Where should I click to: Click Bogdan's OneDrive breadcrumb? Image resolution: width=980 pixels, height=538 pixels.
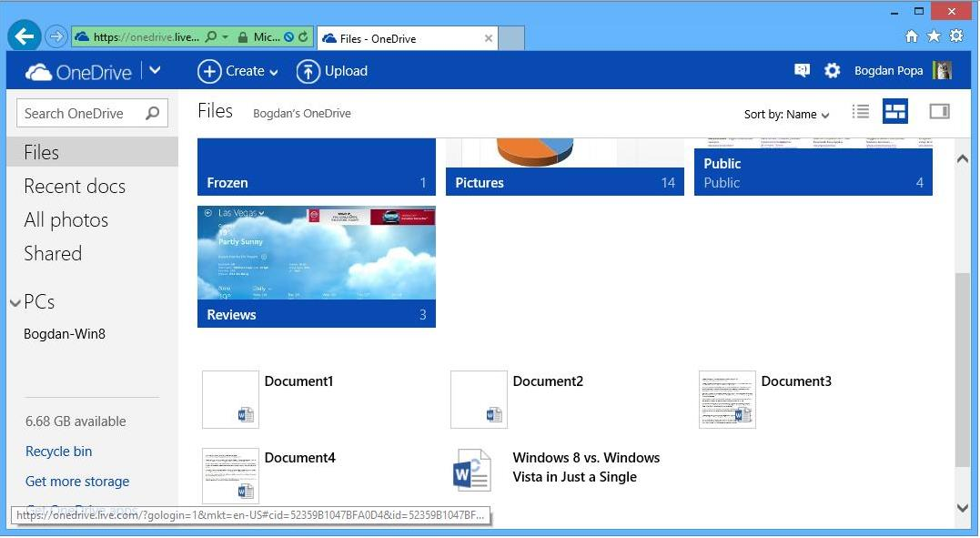click(x=302, y=113)
